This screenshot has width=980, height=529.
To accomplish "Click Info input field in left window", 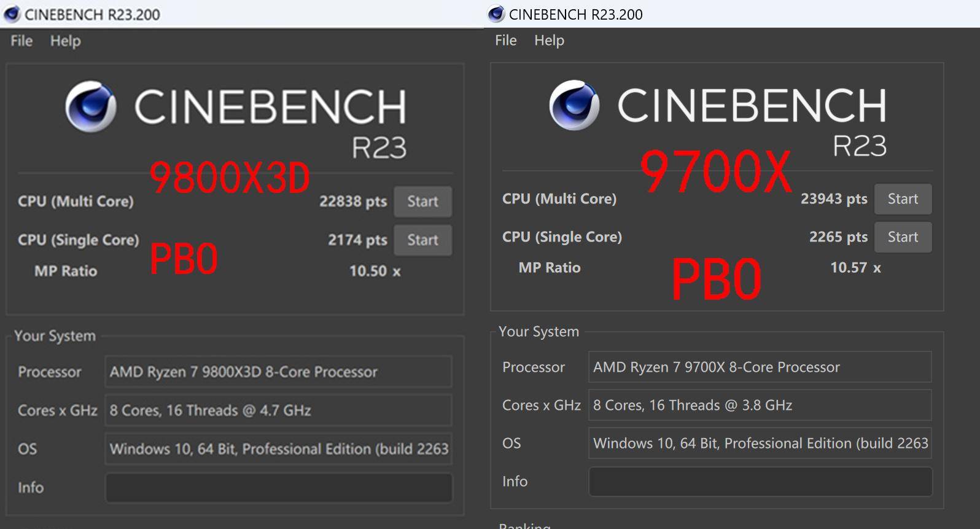I will coord(279,488).
